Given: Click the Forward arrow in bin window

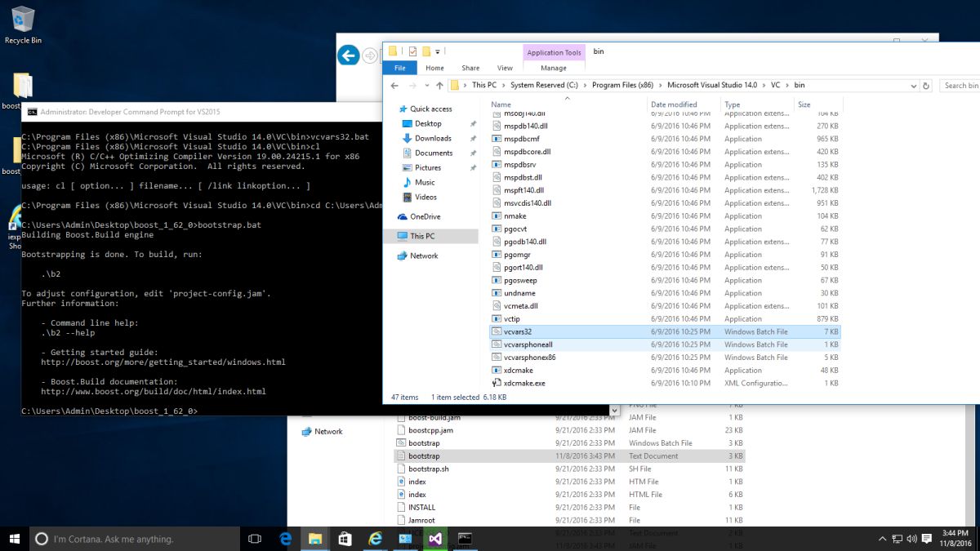Looking at the screenshot, I should tap(412, 85).
